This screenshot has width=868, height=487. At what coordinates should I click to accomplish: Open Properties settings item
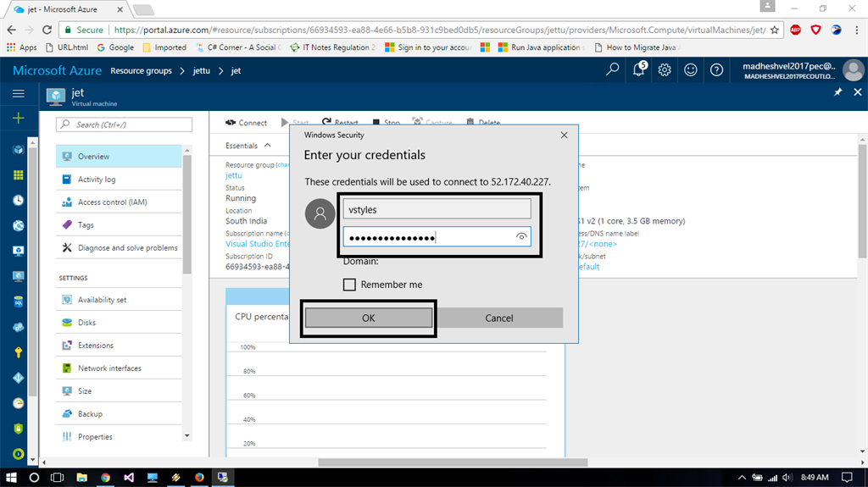[119, 437]
